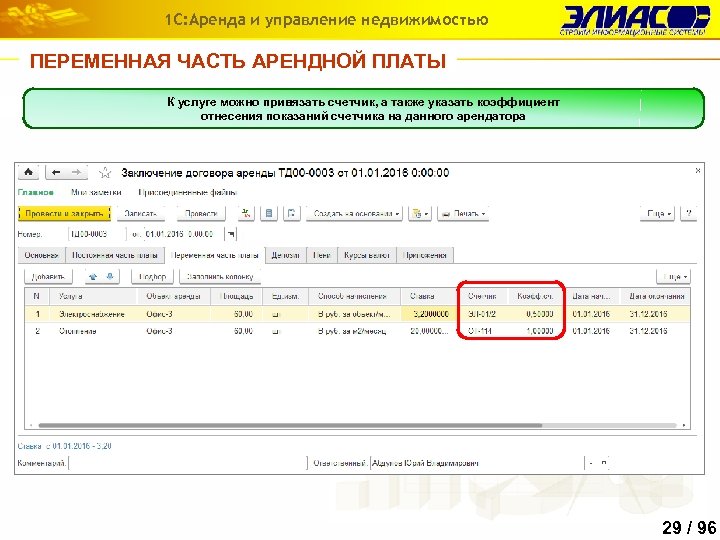This screenshot has width=720, height=540.
Task: Click Провести и закрыть button
Action: (64, 214)
